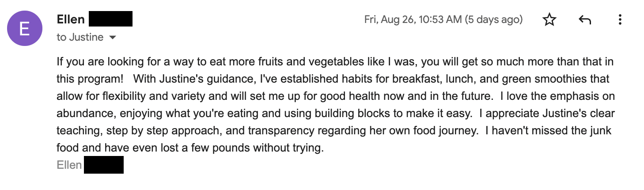Click the gray "Ellen" signature at bottom

[69, 165]
